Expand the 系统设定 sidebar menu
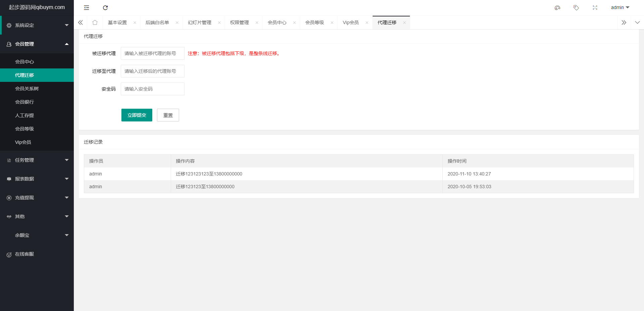 37,25
